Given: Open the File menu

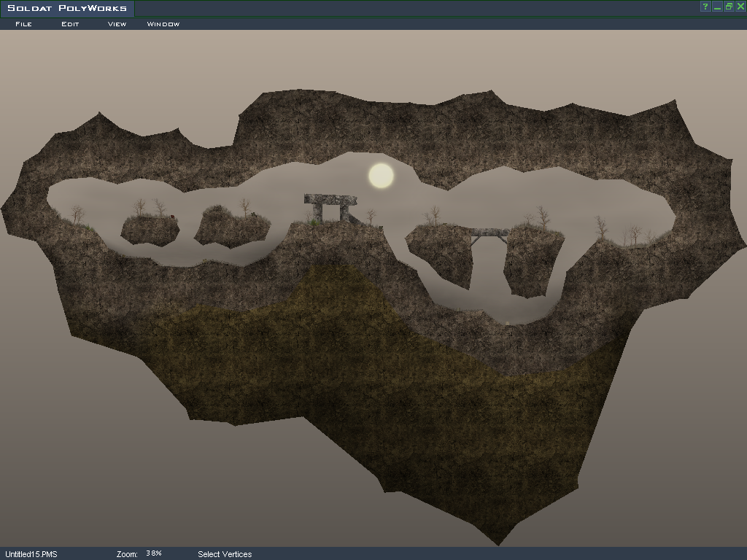Looking at the screenshot, I should [23, 24].
